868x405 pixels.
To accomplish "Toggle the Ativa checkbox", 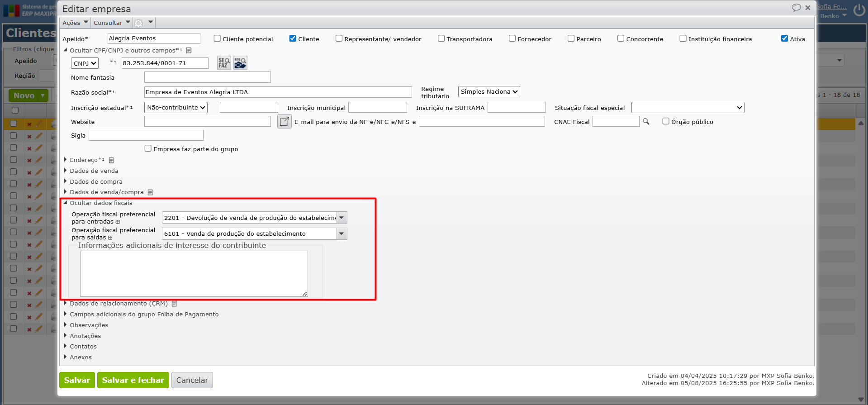I will tap(784, 38).
